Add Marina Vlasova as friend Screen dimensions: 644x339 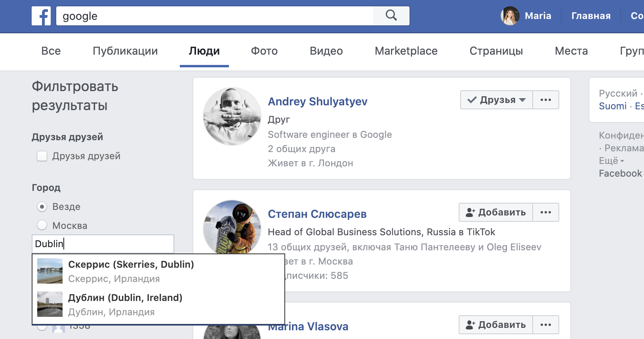496,325
